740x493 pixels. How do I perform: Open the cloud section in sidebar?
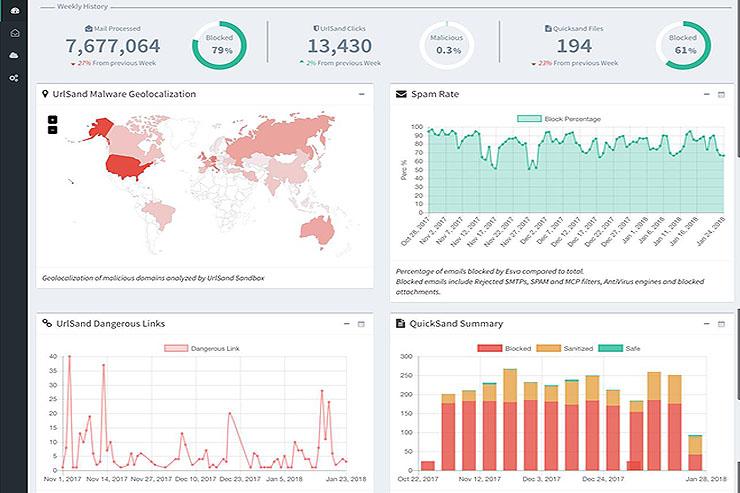(x=14, y=55)
